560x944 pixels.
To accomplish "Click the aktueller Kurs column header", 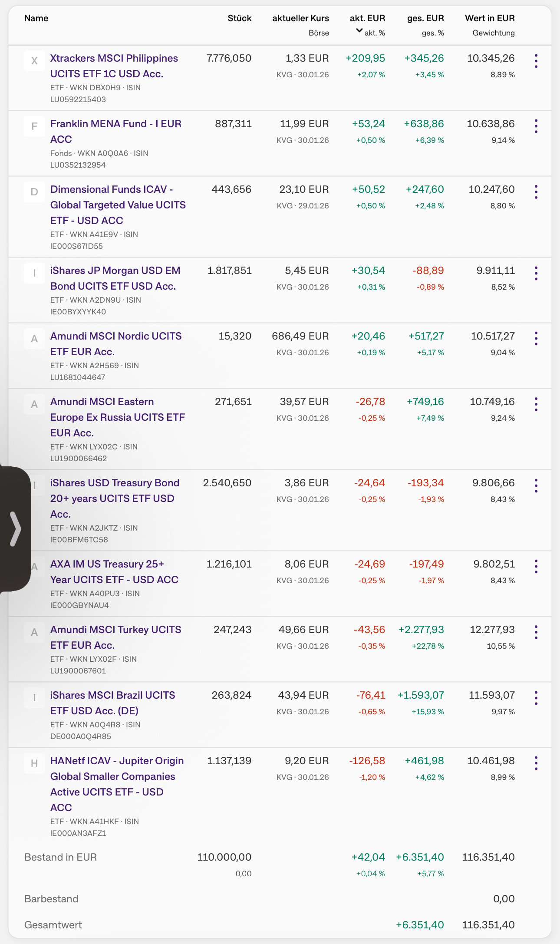I will pyautogui.click(x=300, y=18).
